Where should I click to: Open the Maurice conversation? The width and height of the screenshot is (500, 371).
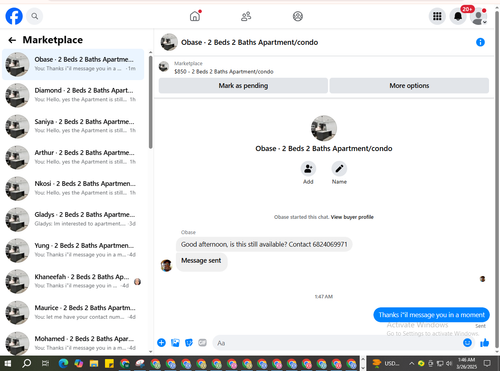[x=73, y=312]
